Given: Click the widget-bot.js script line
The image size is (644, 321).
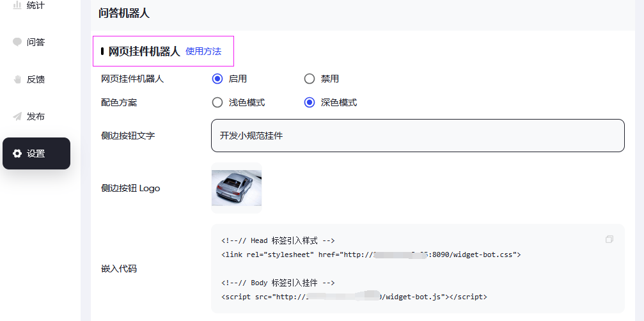Looking at the screenshot, I should pos(354,297).
